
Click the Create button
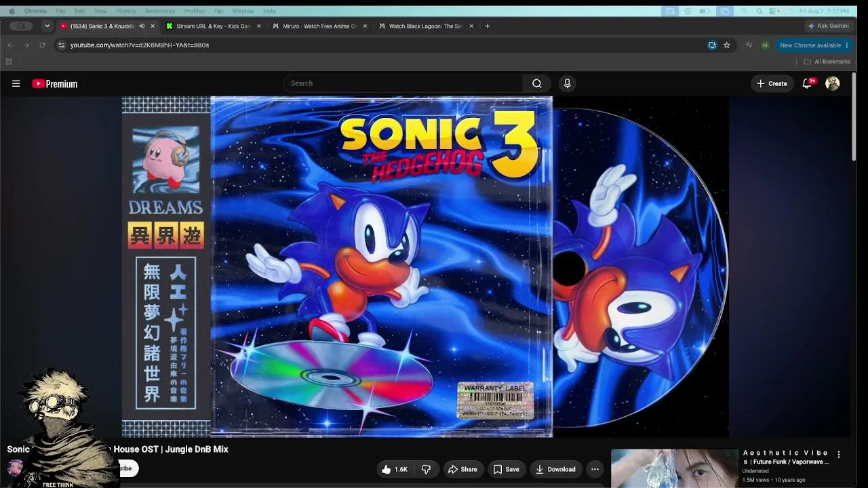[x=772, y=83]
